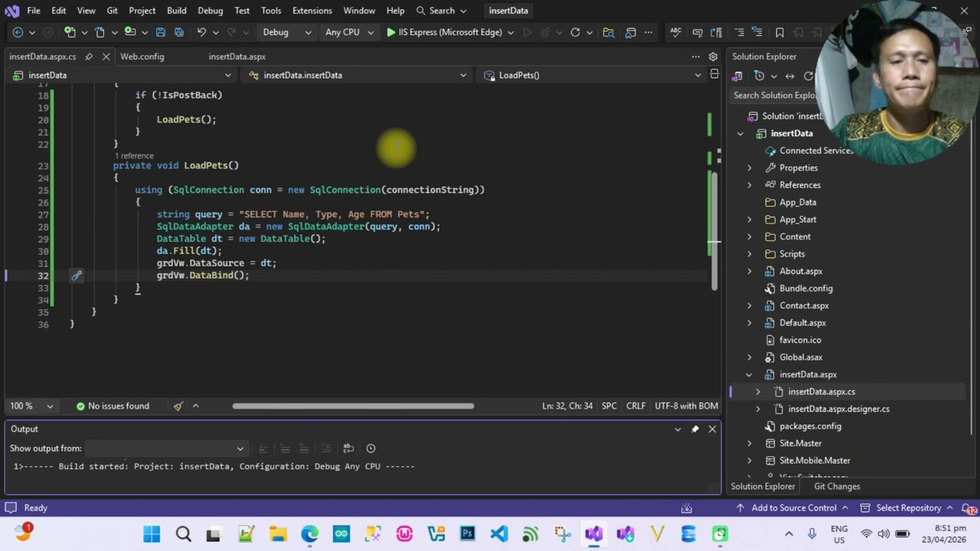Click the Restart/refresh browser icon
980x551 pixels.
(575, 32)
